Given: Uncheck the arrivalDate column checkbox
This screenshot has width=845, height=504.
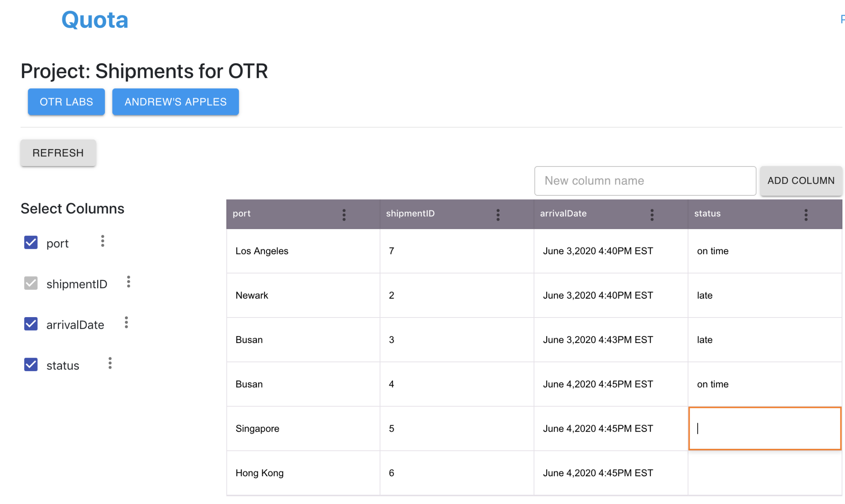Looking at the screenshot, I should pos(30,324).
